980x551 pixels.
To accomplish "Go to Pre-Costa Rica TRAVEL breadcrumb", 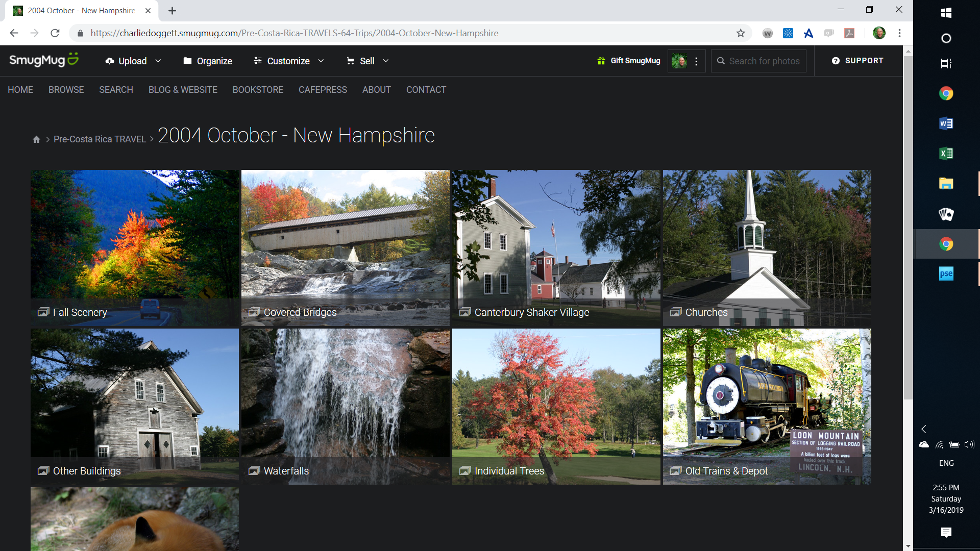I will [100, 139].
